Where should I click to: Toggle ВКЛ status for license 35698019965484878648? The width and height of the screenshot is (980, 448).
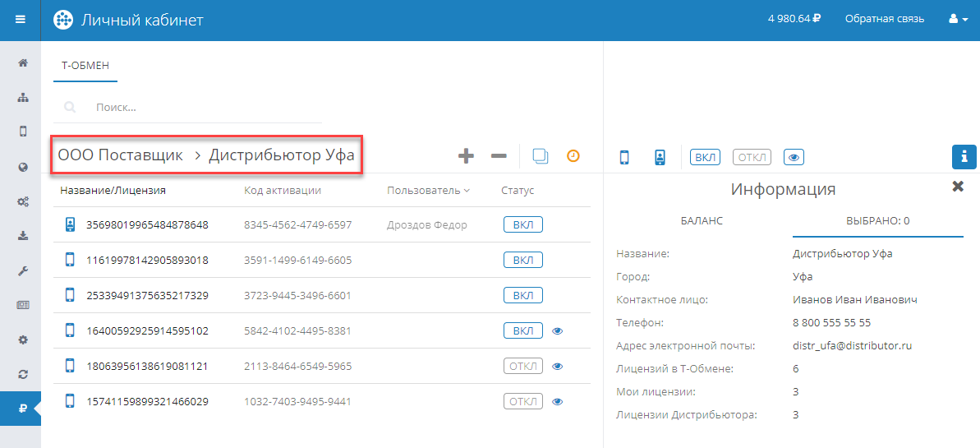[x=522, y=225]
